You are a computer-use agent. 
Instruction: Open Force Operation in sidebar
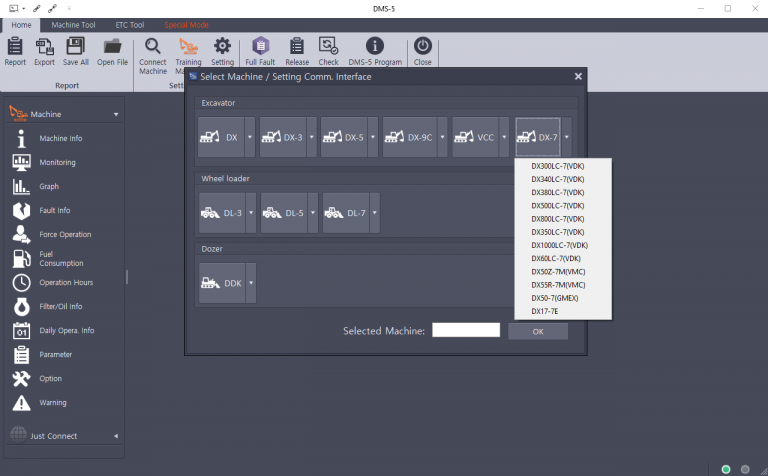(65, 235)
